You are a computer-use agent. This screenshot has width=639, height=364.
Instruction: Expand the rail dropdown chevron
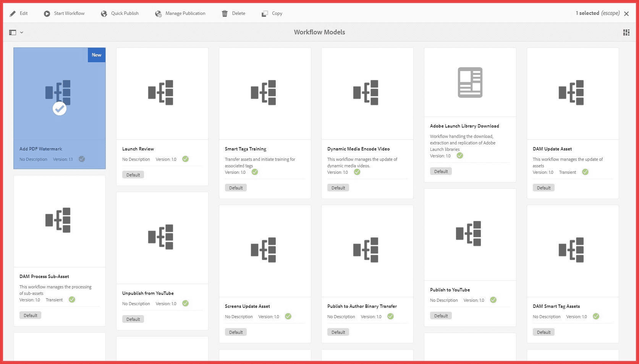22,32
